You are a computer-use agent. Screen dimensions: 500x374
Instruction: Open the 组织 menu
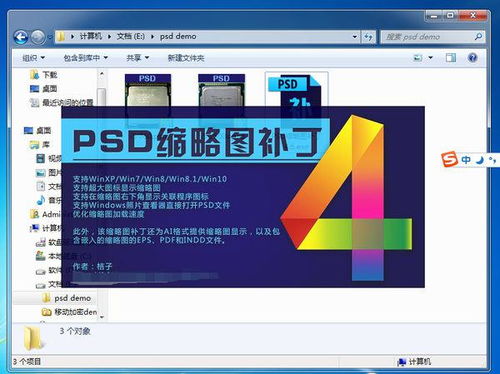(33, 58)
